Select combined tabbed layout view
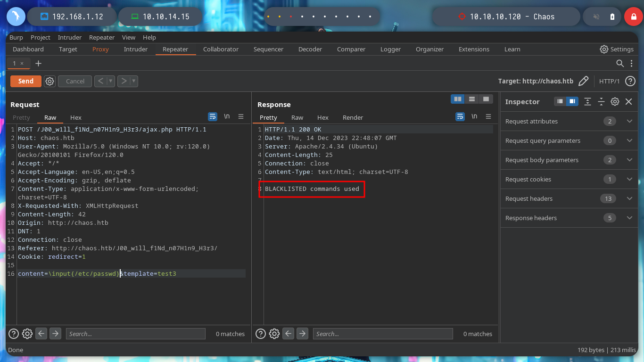The height and width of the screenshot is (362, 644). [x=485, y=99]
